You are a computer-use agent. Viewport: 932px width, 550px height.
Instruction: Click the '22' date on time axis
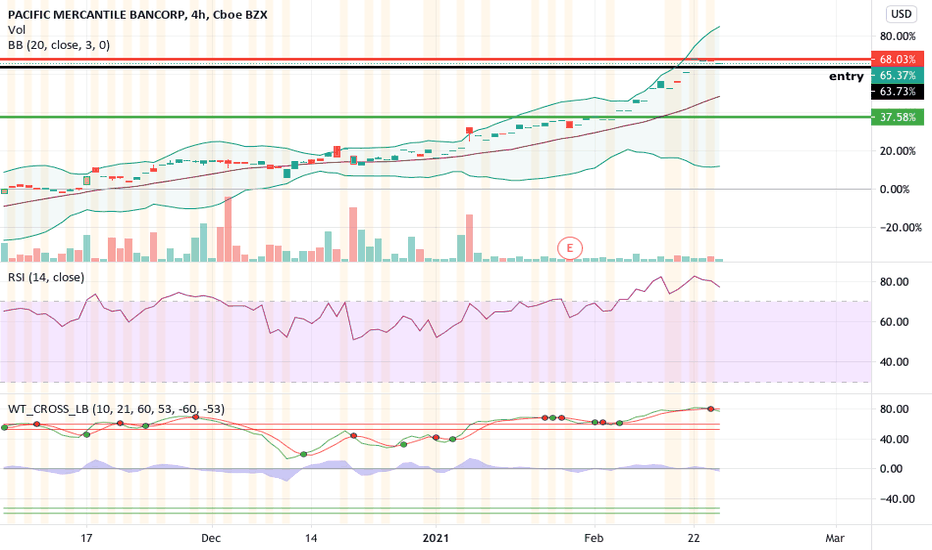click(x=693, y=538)
